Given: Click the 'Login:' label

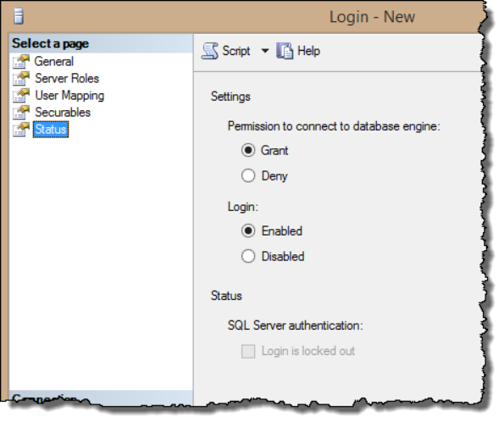Looking at the screenshot, I should pos(242,207).
